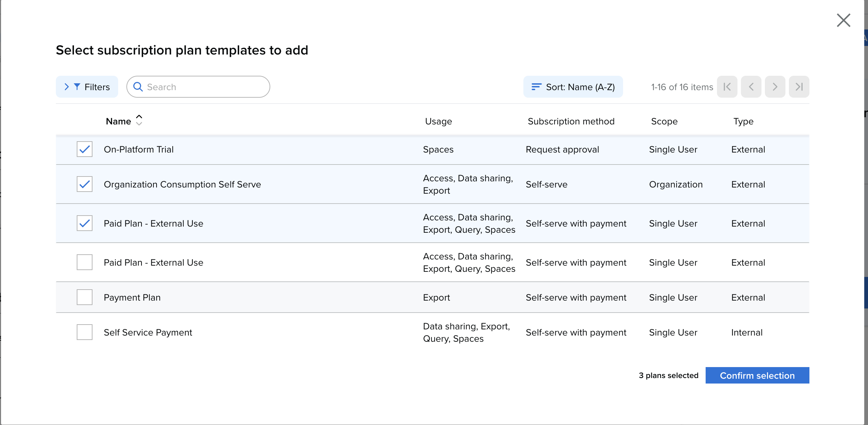Click the Subscription method column header
This screenshot has width=868, height=425.
tap(571, 121)
